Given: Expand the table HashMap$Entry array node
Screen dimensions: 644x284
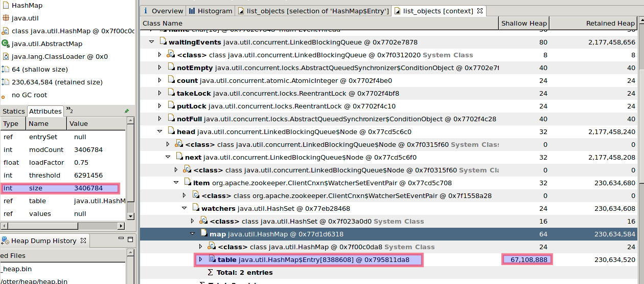Looking at the screenshot, I should [x=200, y=259].
